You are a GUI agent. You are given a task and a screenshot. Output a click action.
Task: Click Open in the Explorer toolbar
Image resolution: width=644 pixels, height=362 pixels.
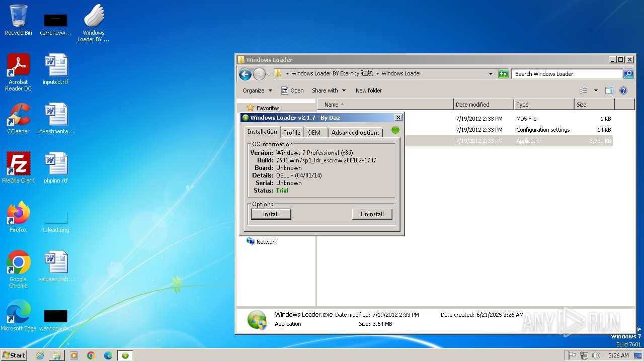(292, 90)
